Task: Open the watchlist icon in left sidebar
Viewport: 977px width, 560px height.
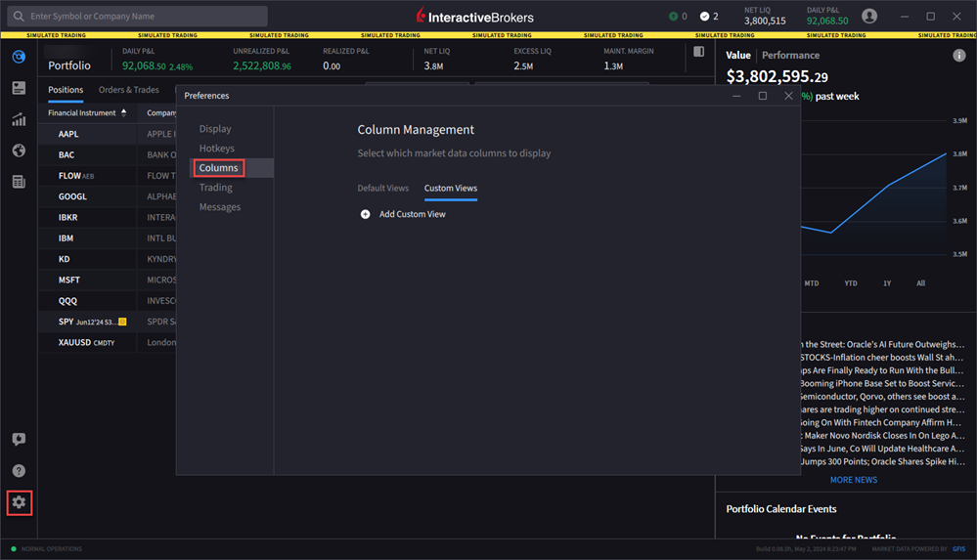Action: (19, 88)
